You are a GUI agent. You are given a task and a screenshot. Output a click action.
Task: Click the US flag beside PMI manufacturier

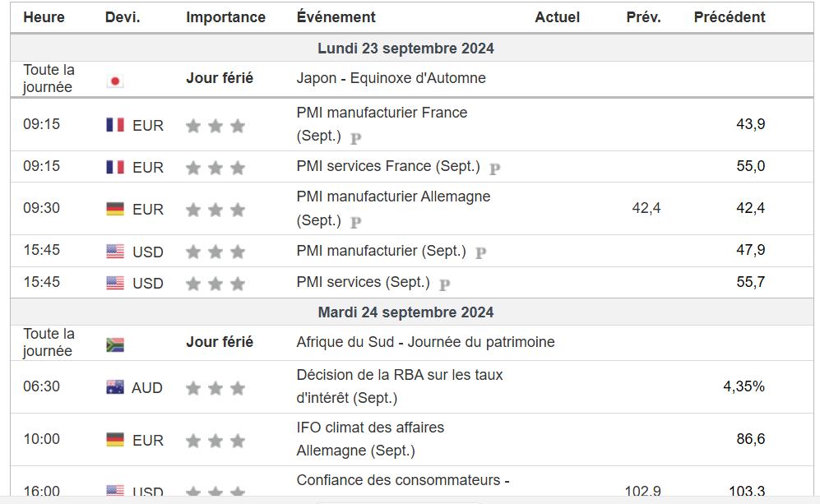115,252
